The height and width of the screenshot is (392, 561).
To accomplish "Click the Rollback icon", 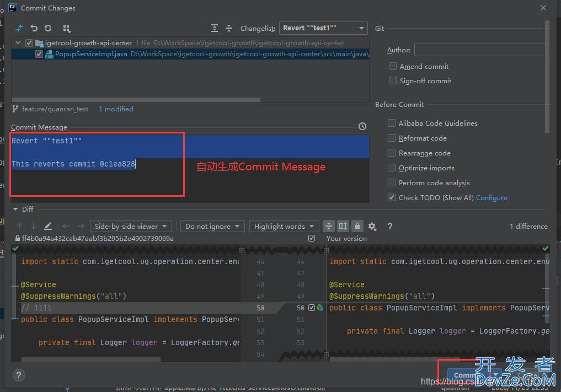I will (x=34, y=28).
